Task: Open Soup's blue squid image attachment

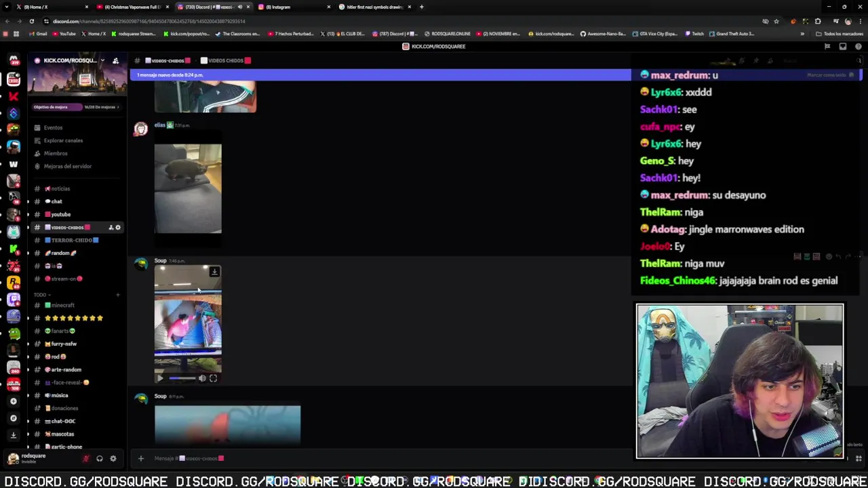Action: click(x=227, y=426)
